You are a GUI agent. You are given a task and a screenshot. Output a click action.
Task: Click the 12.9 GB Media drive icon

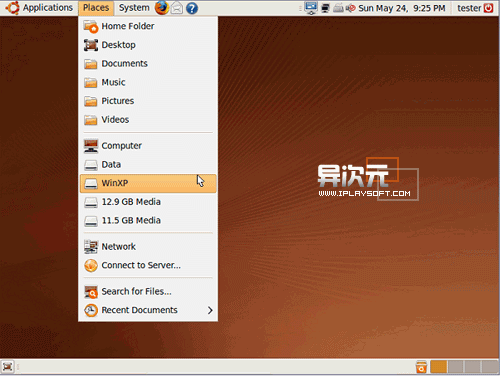click(91, 202)
